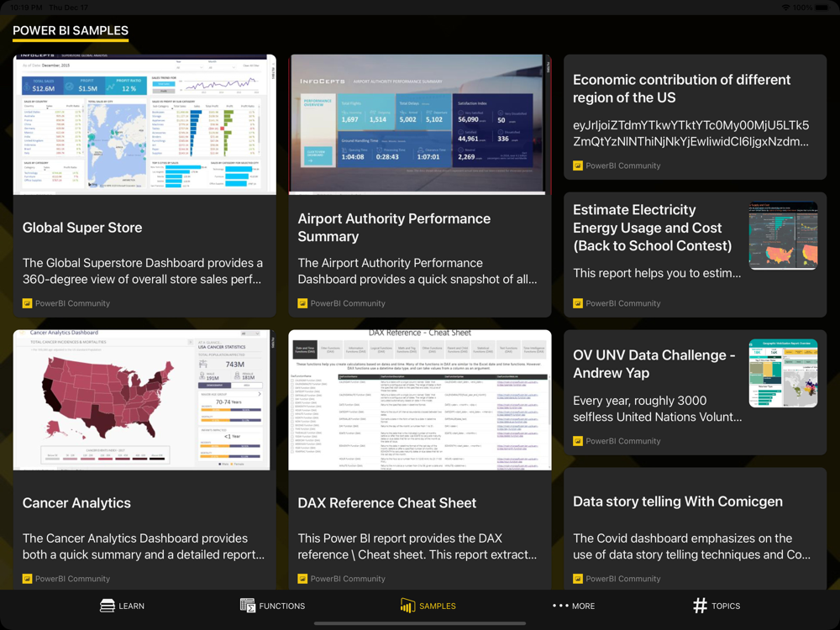Tap PowerBI Community icon under OV UNV Data Challenge

click(x=578, y=441)
